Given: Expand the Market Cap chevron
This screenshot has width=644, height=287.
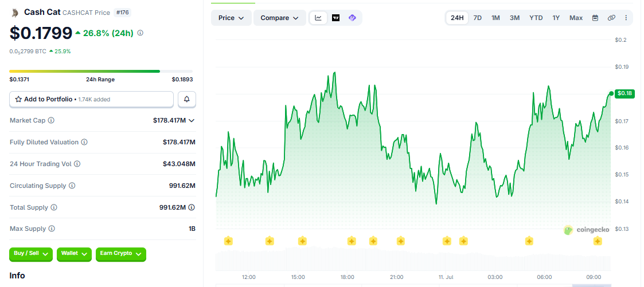Looking at the screenshot, I should pos(191,120).
